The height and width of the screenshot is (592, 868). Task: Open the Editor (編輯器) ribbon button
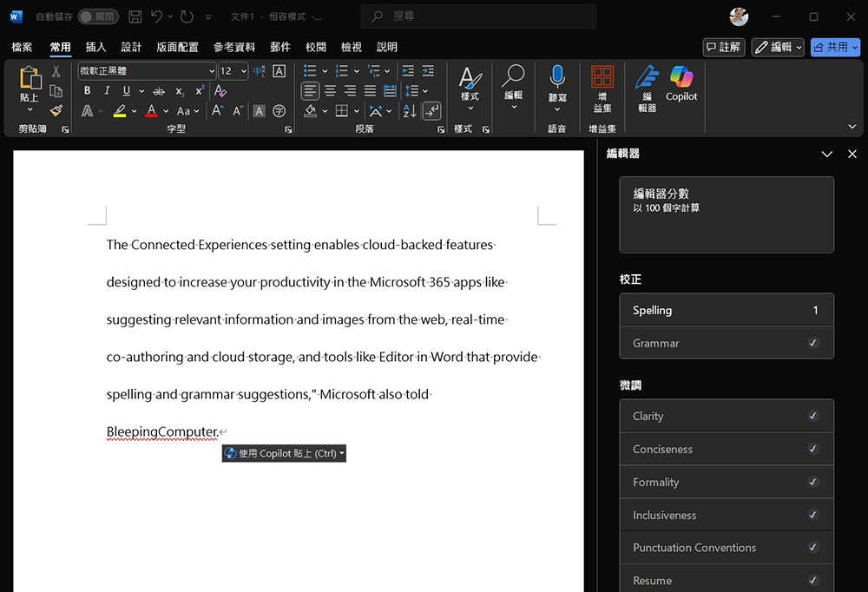(647, 89)
